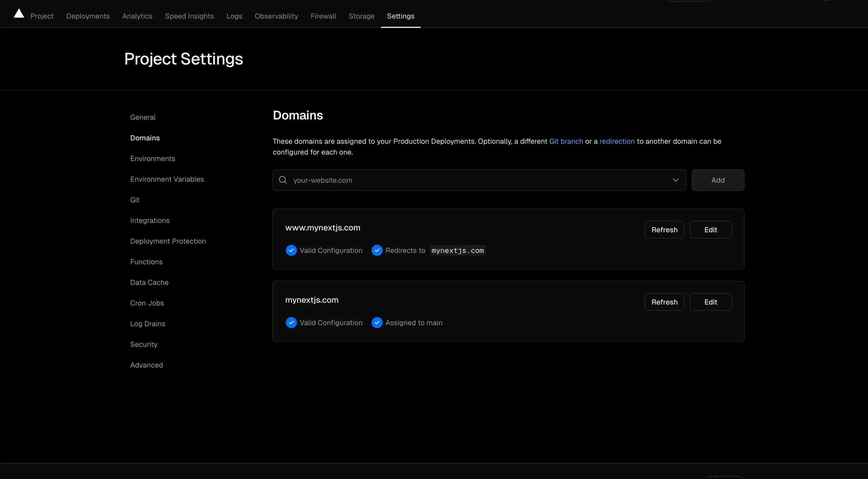Screen dimensions: 868x479
Task: Go to Data Cache settings
Action: pos(149,283)
